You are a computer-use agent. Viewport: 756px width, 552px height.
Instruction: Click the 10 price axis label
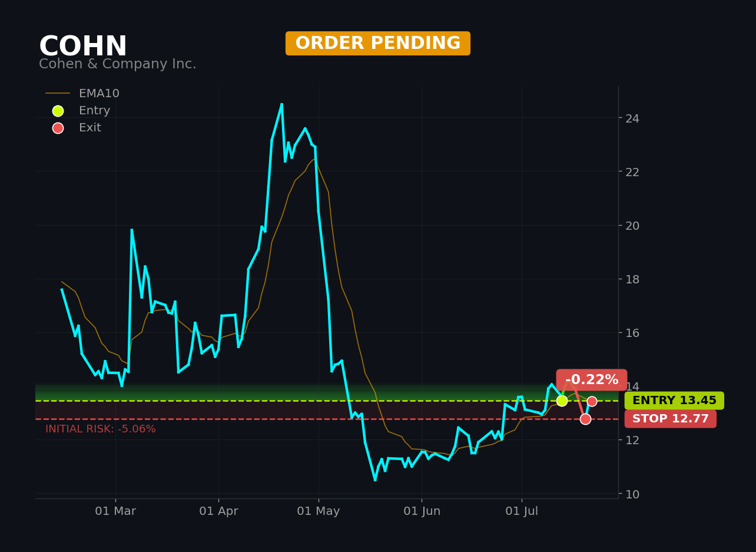pyautogui.click(x=632, y=494)
